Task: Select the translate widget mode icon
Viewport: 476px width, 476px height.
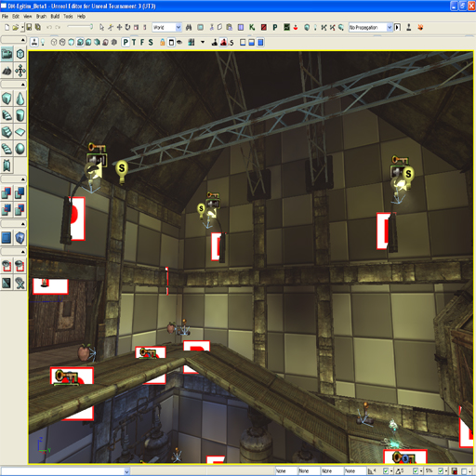Action: point(119,28)
